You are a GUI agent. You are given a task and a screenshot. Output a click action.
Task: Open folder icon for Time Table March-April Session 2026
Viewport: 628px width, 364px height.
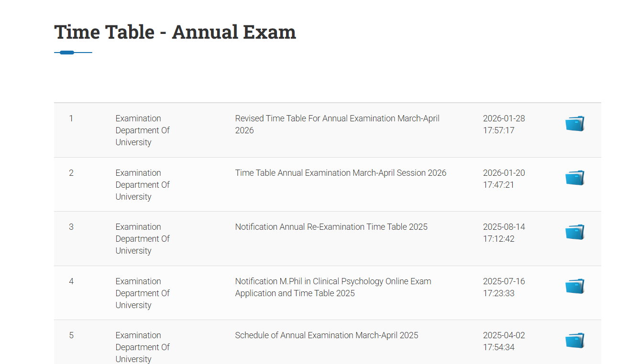click(575, 177)
